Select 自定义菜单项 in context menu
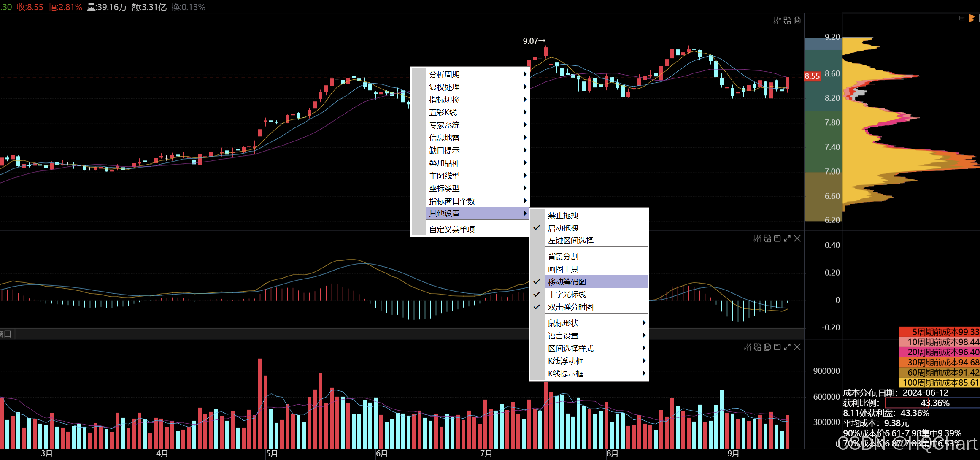Viewport: 980px width, 460px height. click(452, 229)
